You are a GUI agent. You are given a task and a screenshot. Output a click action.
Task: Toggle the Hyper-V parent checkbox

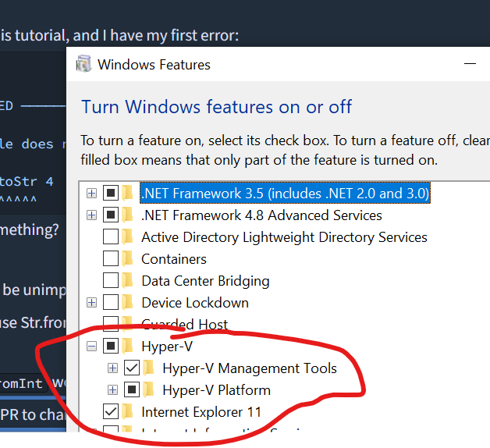click(111, 346)
